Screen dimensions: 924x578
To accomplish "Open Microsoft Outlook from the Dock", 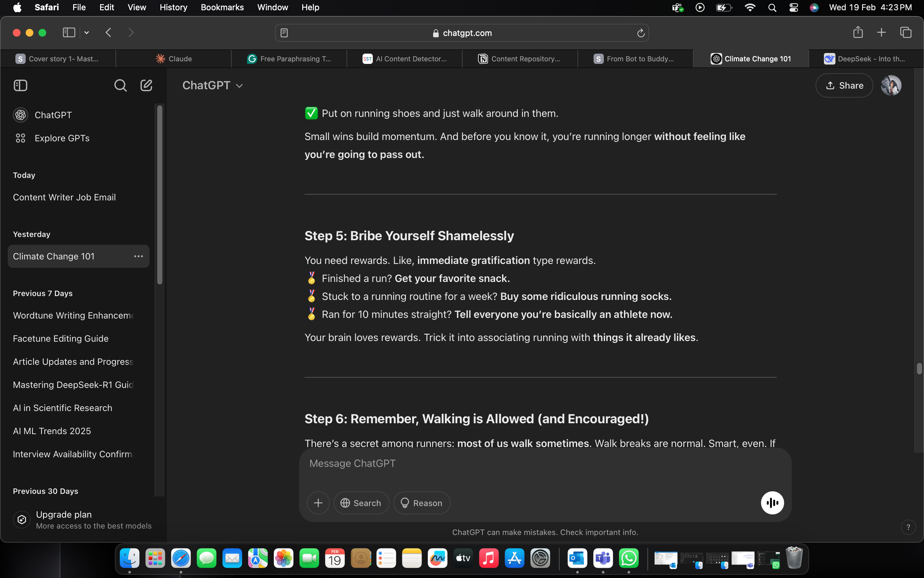I will click(x=577, y=558).
